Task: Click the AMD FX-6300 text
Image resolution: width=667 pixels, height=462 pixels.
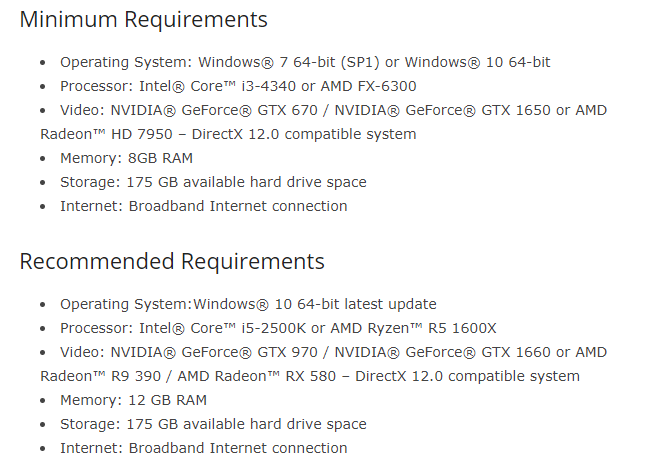Action: click(x=368, y=86)
